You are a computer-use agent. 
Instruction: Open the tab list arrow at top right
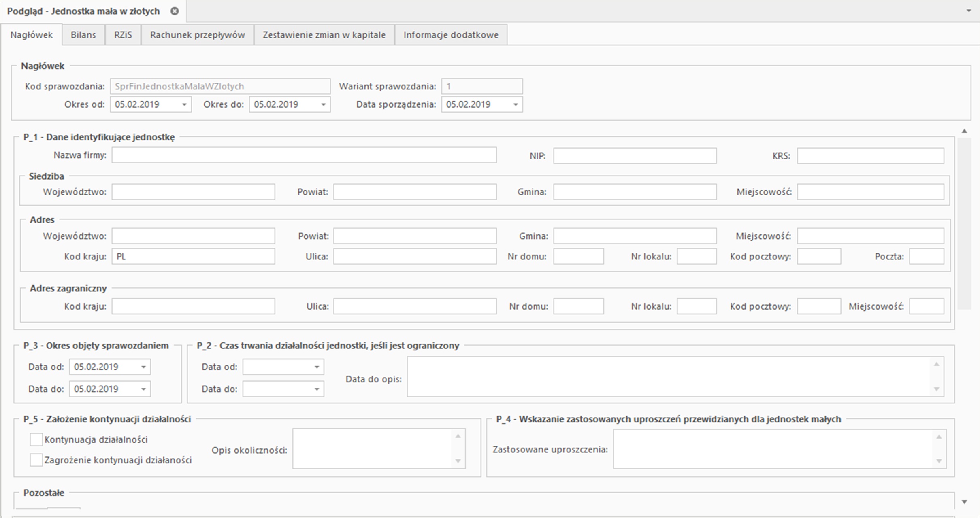point(969,11)
